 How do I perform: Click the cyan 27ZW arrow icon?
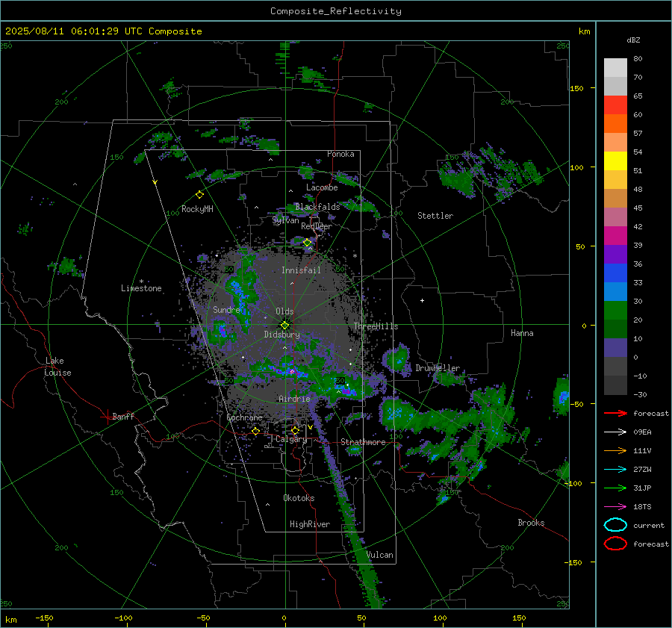(x=615, y=470)
